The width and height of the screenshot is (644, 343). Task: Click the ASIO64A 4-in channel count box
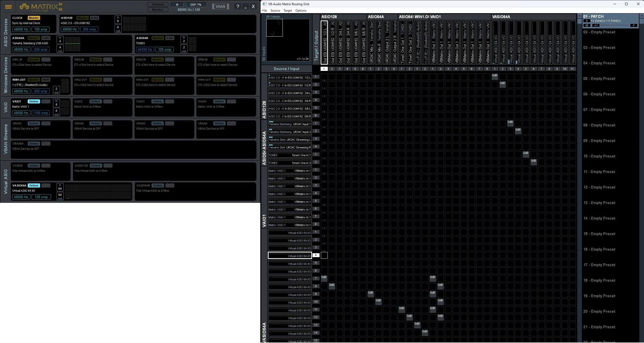point(60,40)
